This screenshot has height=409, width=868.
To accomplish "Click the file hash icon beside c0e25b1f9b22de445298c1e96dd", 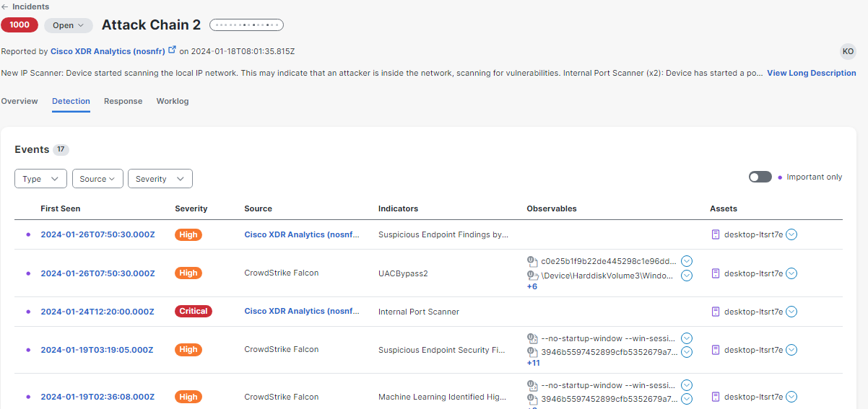I will point(532,261).
